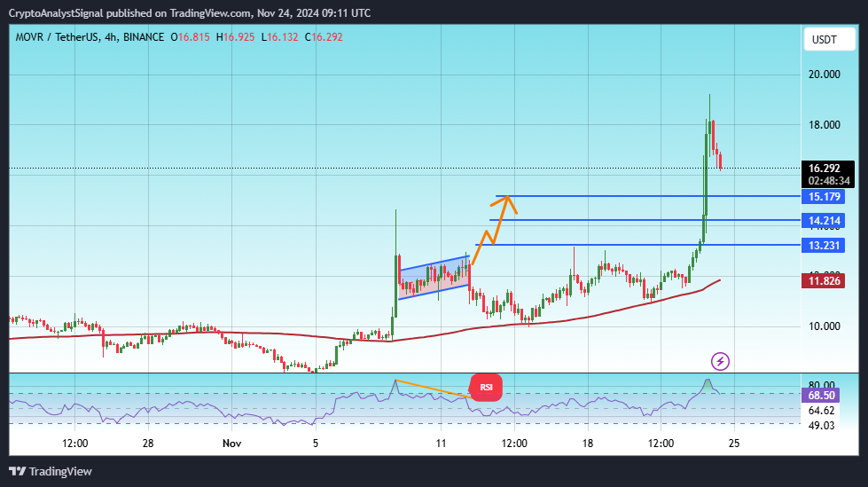Click the countdown timer 02:48:34
Image resolution: width=868 pixels, height=487 pixels.
(x=829, y=181)
